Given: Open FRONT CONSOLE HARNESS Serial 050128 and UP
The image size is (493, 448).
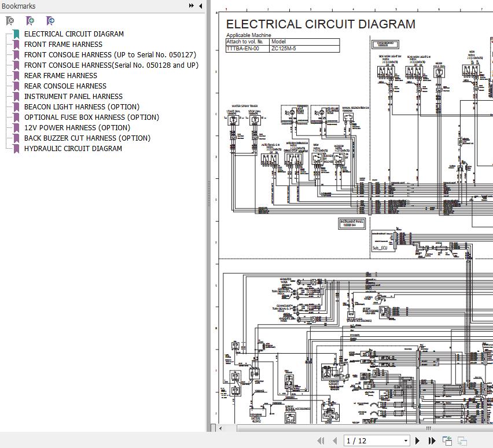Looking at the screenshot, I should (111, 65).
